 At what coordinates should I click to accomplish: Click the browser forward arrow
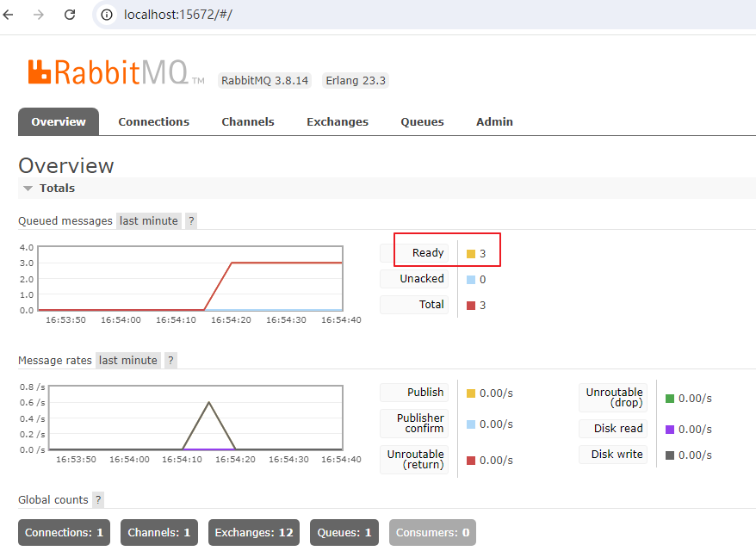point(39,15)
